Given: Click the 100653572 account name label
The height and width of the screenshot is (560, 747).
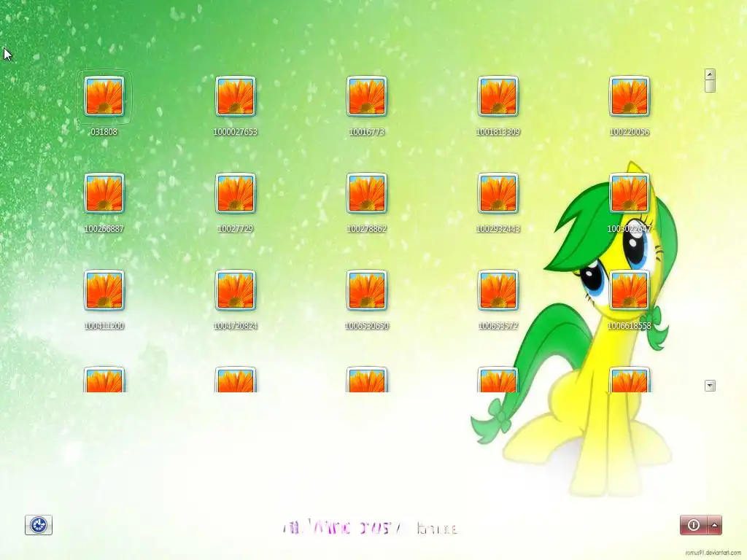Looking at the screenshot, I should coord(498,326).
